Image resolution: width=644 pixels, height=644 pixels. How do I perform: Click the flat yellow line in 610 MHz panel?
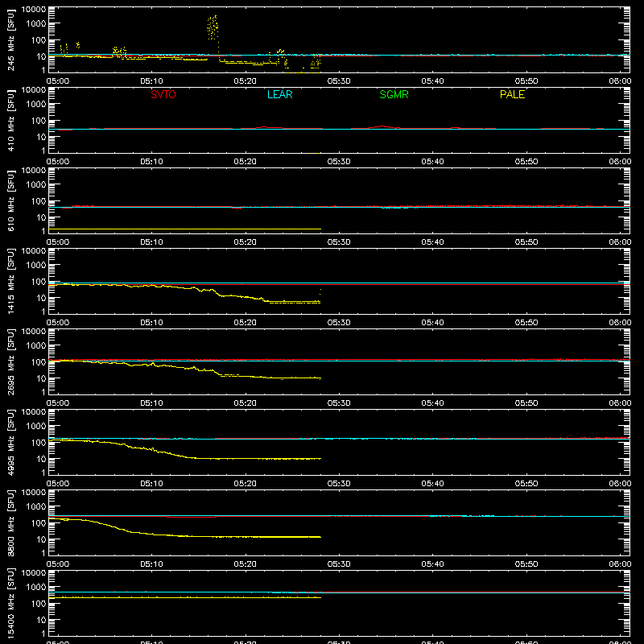click(x=185, y=229)
